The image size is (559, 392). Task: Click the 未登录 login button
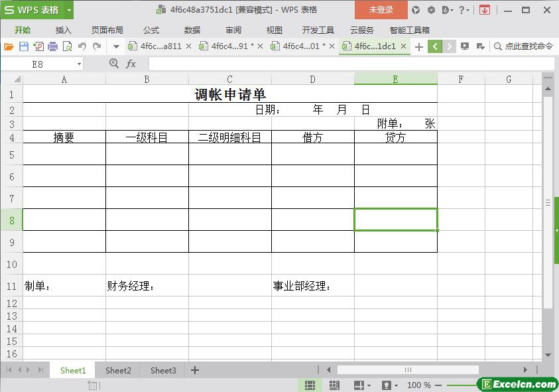381,10
